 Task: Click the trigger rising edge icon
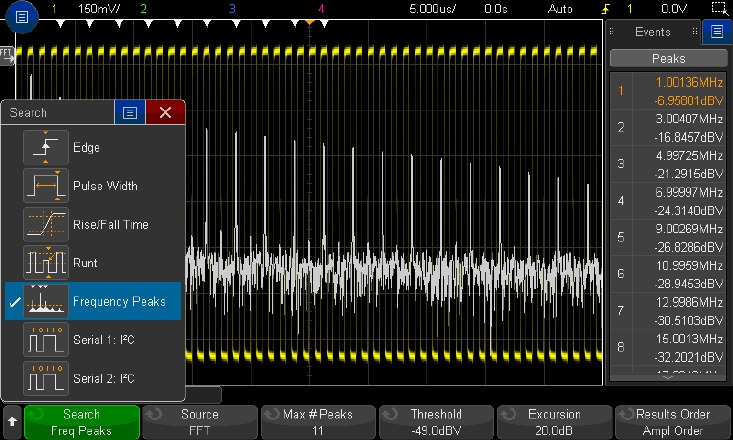pos(607,9)
